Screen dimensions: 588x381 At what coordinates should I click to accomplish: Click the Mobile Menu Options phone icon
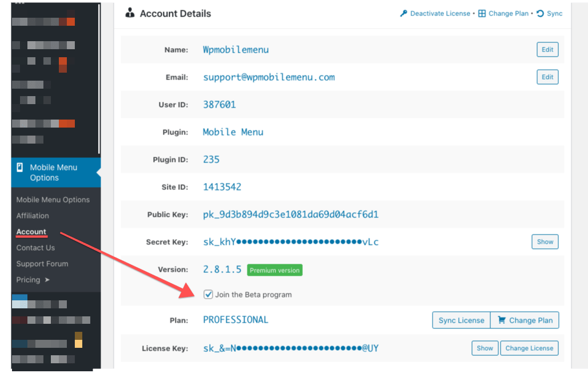tap(20, 167)
